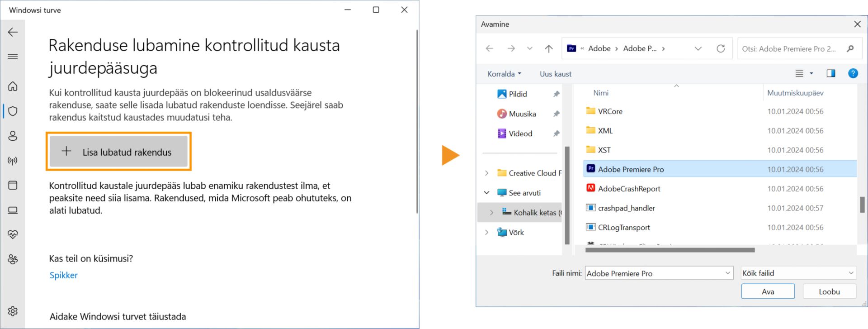Click Adobe P... breadcrumb segment
This screenshot has width=868, height=329.
coord(640,48)
